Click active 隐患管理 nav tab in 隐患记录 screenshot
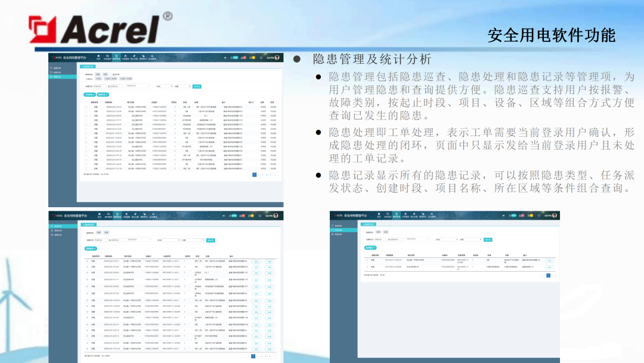644x363 pixels. (x=116, y=57)
